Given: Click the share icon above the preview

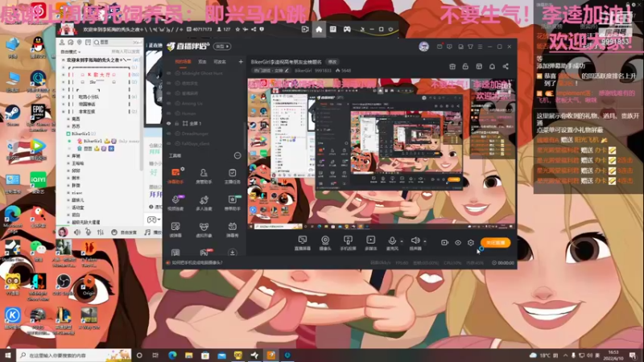Looking at the screenshot, I should (x=506, y=67).
